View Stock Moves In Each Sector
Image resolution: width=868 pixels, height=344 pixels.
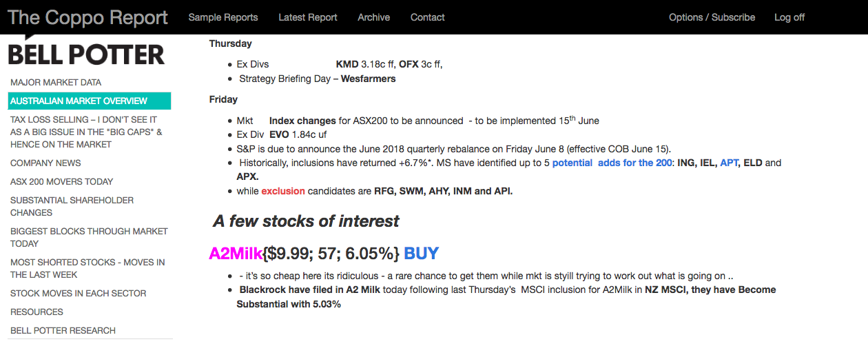click(79, 294)
